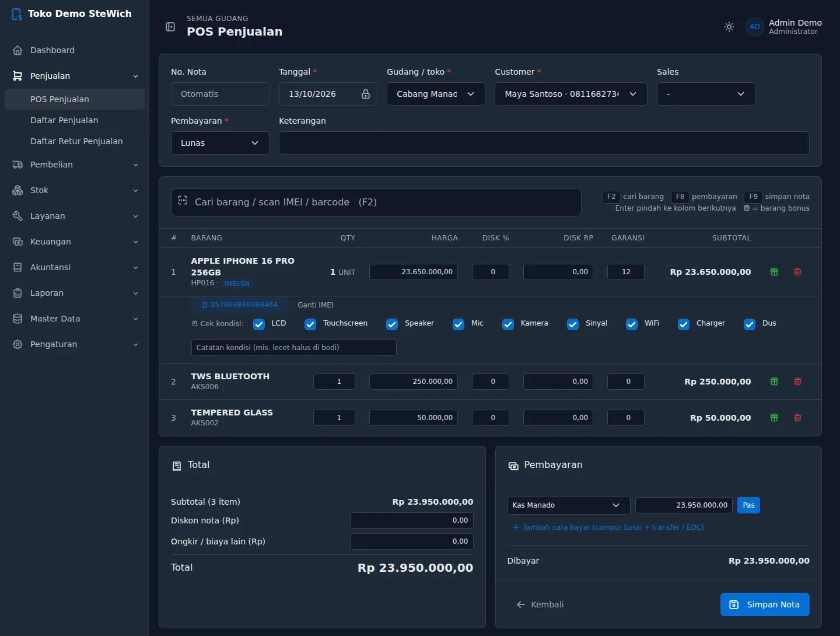Click the Toko Demo SteWich logo icon

(17, 14)
